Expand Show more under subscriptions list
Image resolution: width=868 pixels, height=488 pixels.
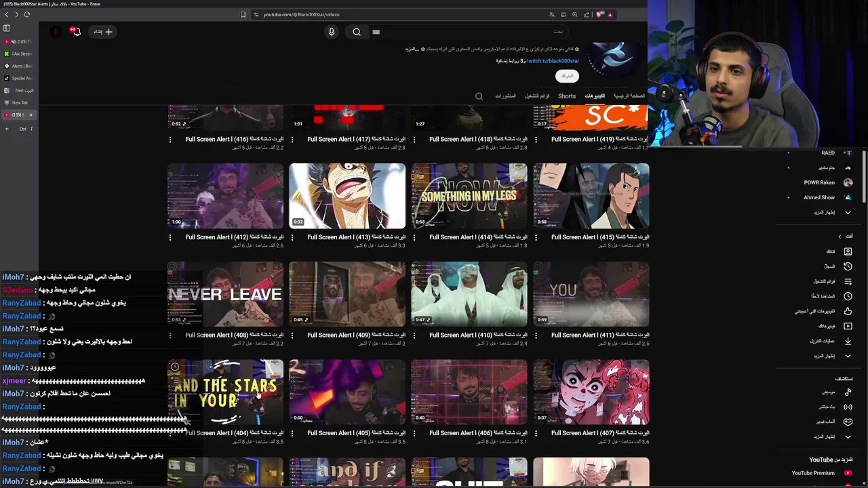click(x=832, y=212)
